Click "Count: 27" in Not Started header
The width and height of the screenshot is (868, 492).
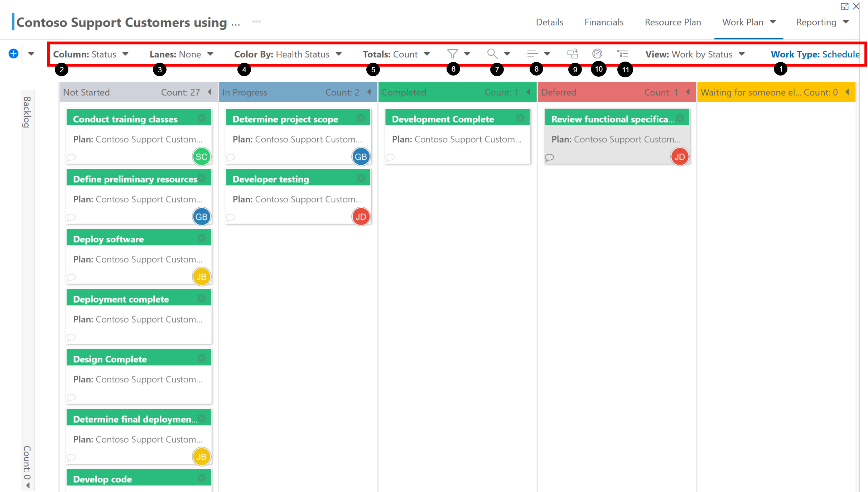[180, 92]
